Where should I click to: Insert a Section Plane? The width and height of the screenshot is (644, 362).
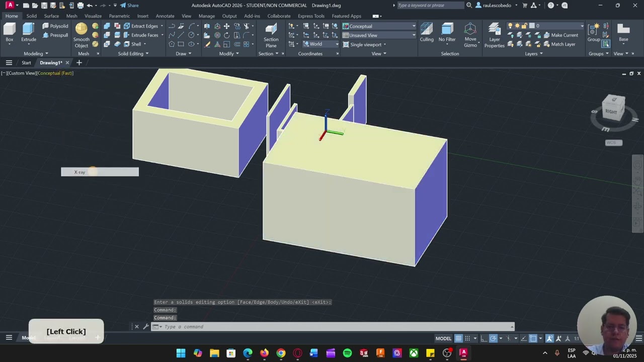tap(271, 35)
